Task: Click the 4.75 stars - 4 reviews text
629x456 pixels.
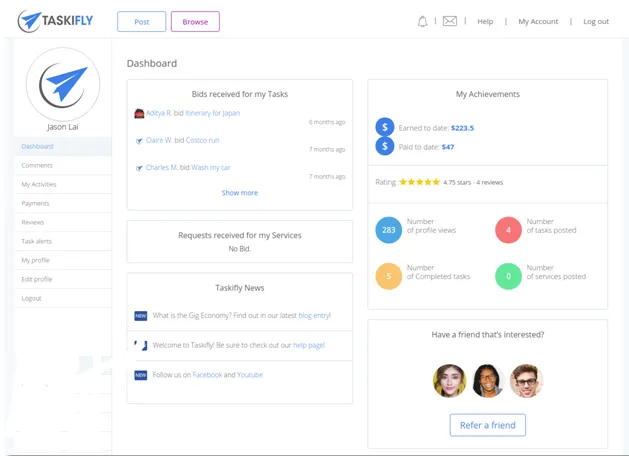Action: 473,182
